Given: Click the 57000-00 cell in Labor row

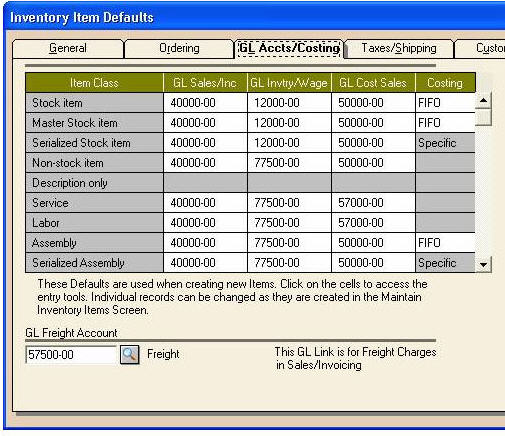Looking at the screenshot, I should pyautogui.click(x=373, y=223).
